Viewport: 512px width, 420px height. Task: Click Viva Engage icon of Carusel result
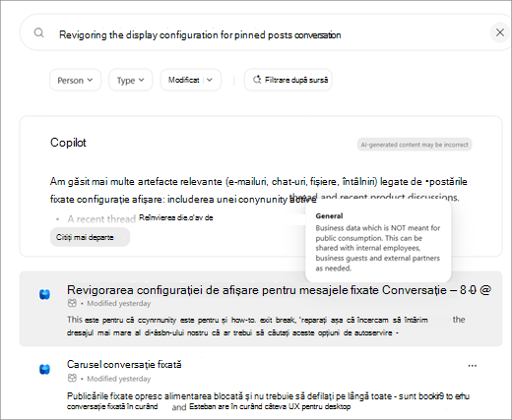pyautogui.click(x=44, y=369)
